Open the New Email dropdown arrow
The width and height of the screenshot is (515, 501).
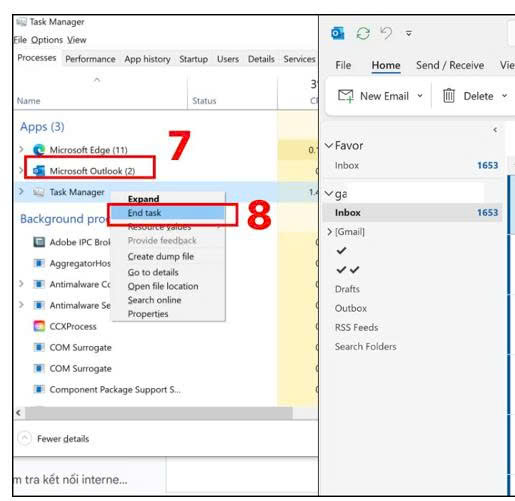click(x=420, y=96)
